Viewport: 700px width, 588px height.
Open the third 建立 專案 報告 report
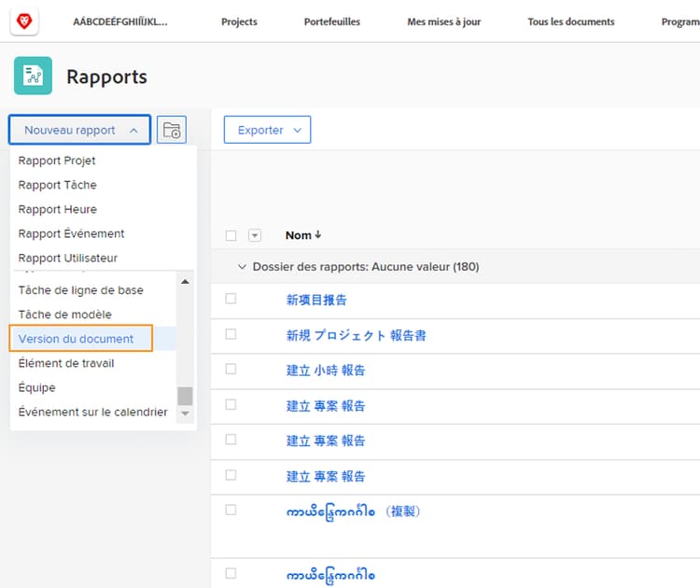326,476
